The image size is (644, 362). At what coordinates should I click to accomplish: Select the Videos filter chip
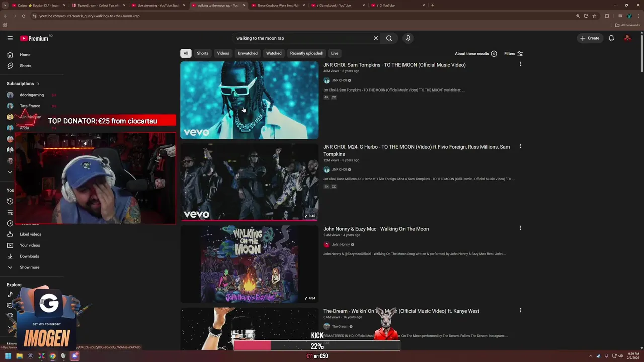[223, 53]
